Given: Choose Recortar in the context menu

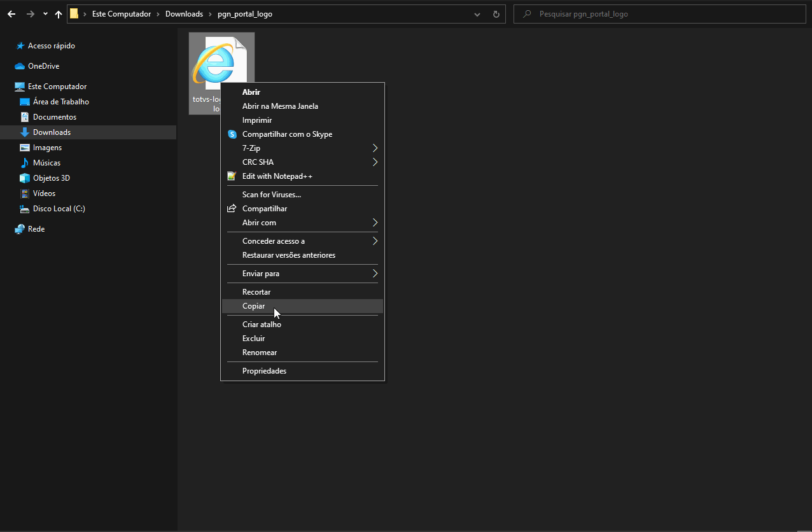Looking at the screenshot, I should (x=256, y=292).
